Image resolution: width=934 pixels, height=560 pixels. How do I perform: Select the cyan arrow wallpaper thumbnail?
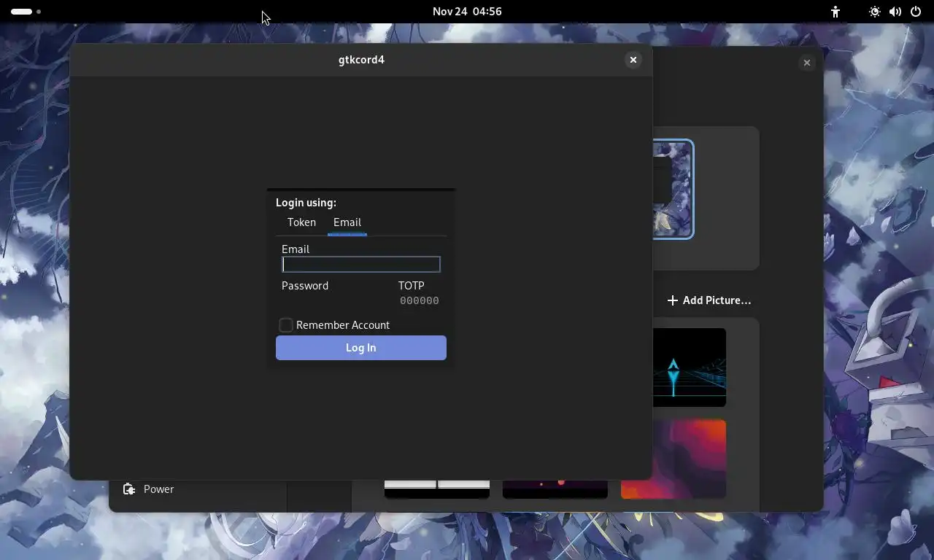689,367
